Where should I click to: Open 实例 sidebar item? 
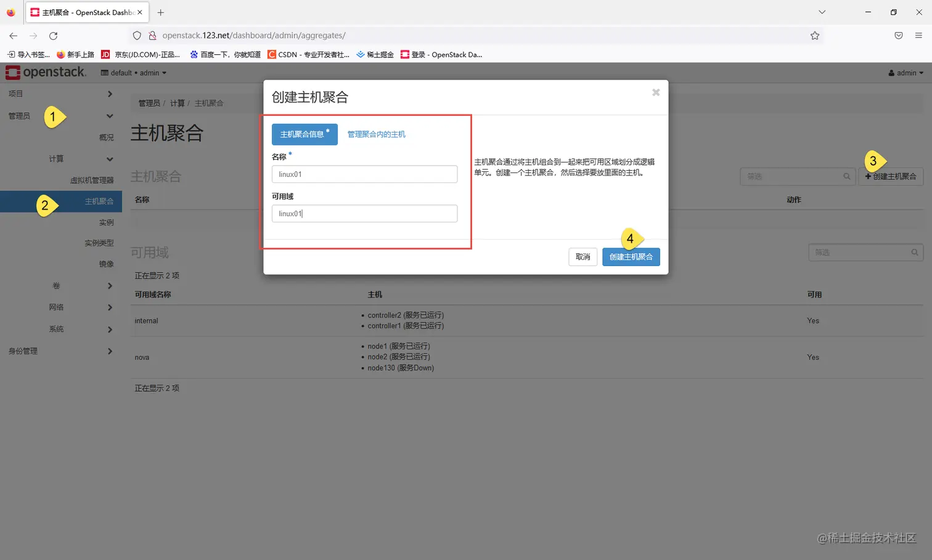(106, 222)
